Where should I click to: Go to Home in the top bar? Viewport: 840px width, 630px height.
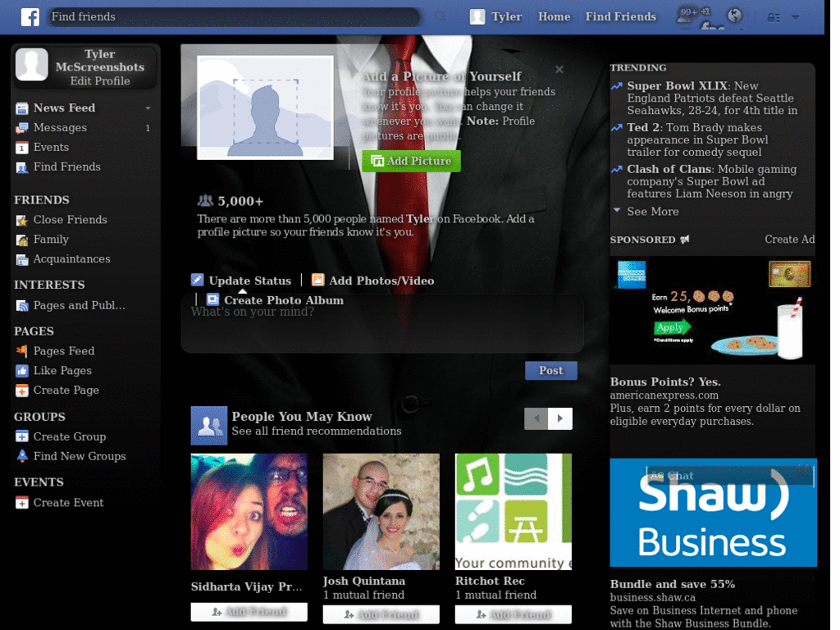[554, 16]
